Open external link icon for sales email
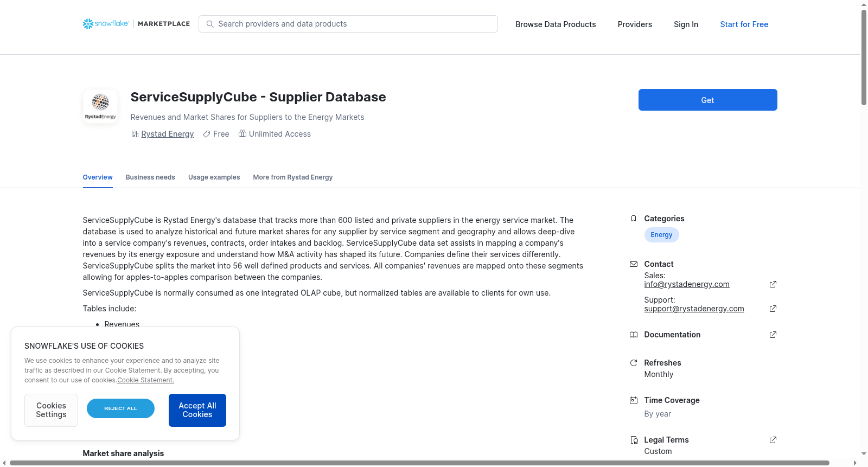This screenshot has height=467, width=868. [x=773, y=284]
